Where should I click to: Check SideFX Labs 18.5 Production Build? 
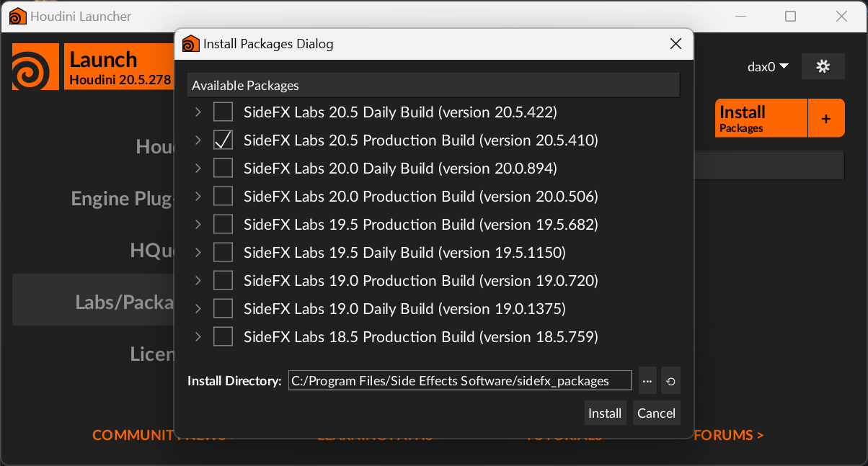pyautogui.click(x=223, y=337)
